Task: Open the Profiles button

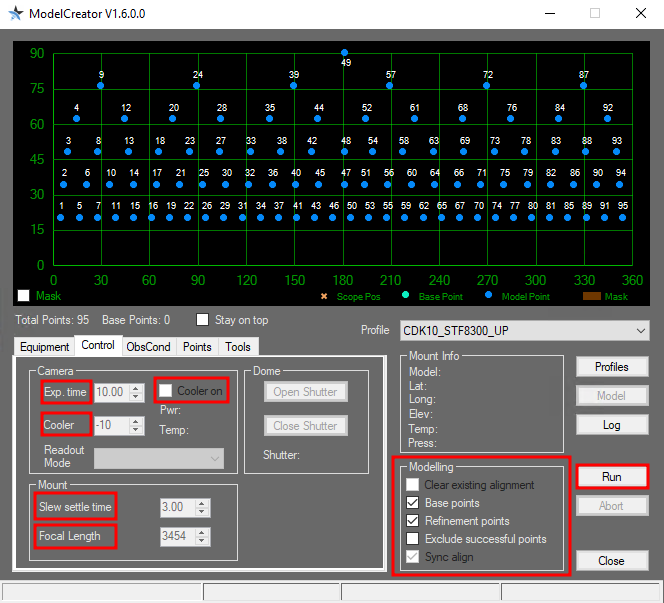Action: (611, 367)
